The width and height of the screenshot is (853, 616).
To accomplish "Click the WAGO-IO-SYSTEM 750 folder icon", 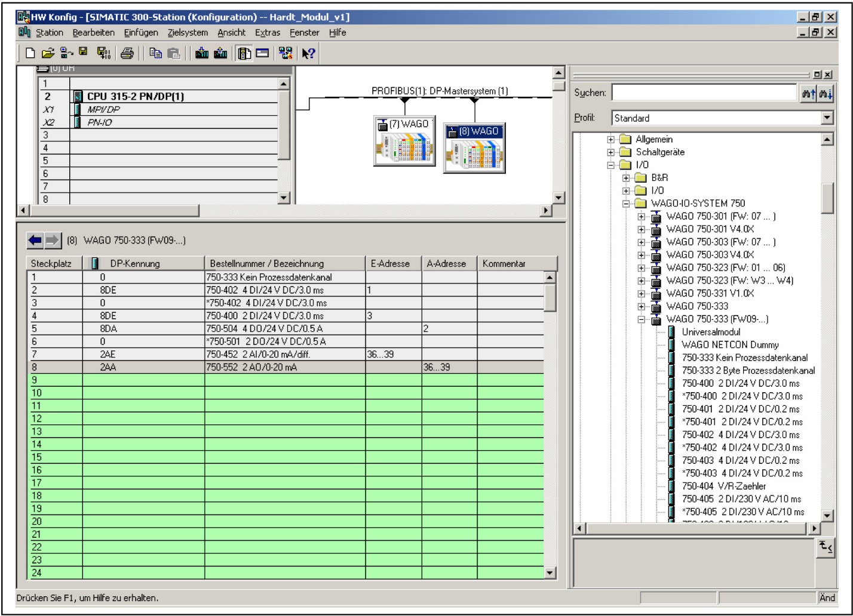I will (641, 204).
